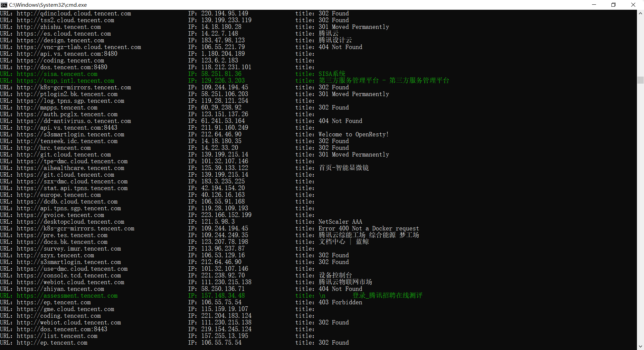Screen dimensions: 644x350
Task: Click title 首页-智能显微镜
Action: [x=344, y=168]
